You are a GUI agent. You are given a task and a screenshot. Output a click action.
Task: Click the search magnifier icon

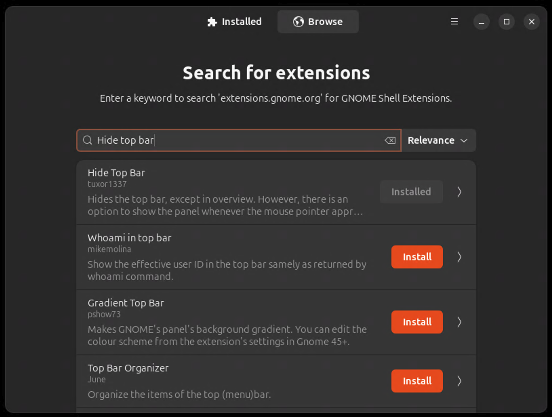(87, 140)
